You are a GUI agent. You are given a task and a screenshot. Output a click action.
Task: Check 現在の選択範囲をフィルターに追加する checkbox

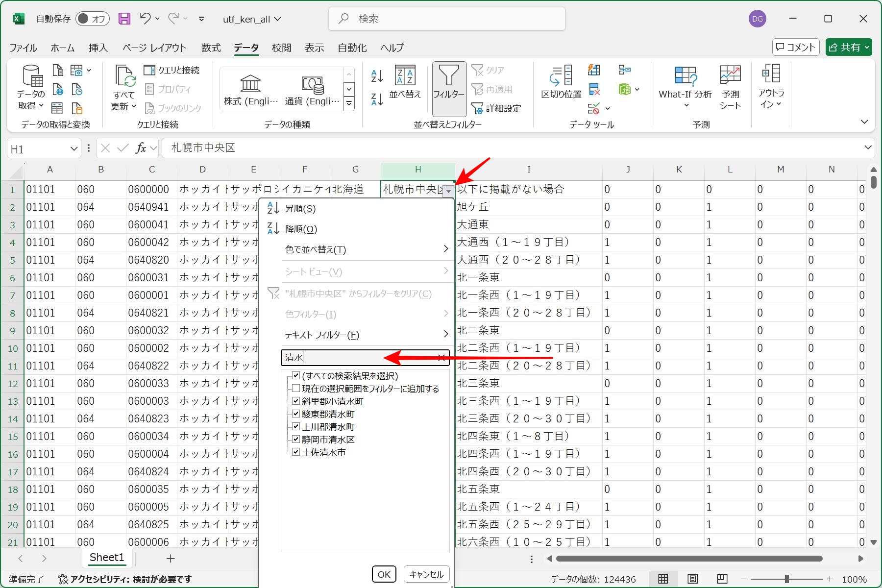[296, 389]
